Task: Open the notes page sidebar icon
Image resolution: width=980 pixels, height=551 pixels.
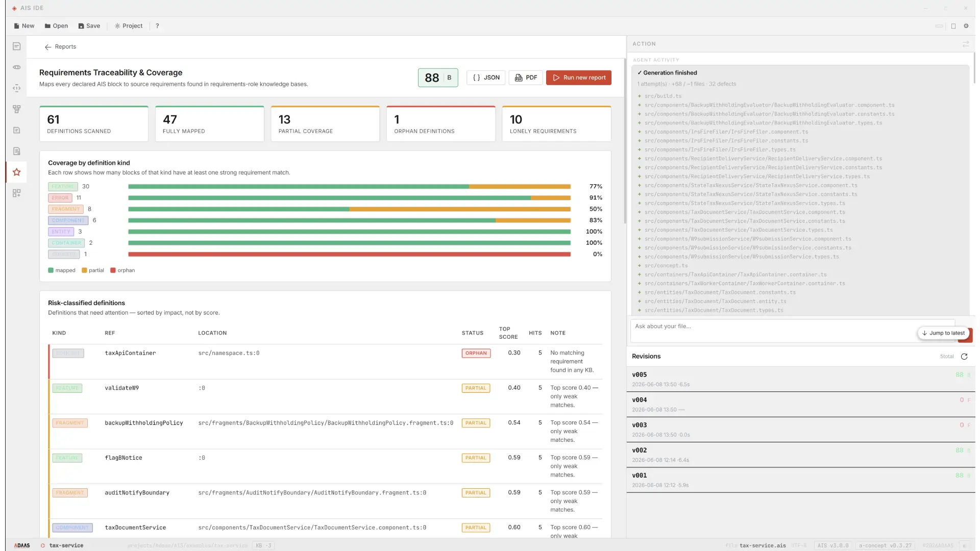Action: click(17, 130)
